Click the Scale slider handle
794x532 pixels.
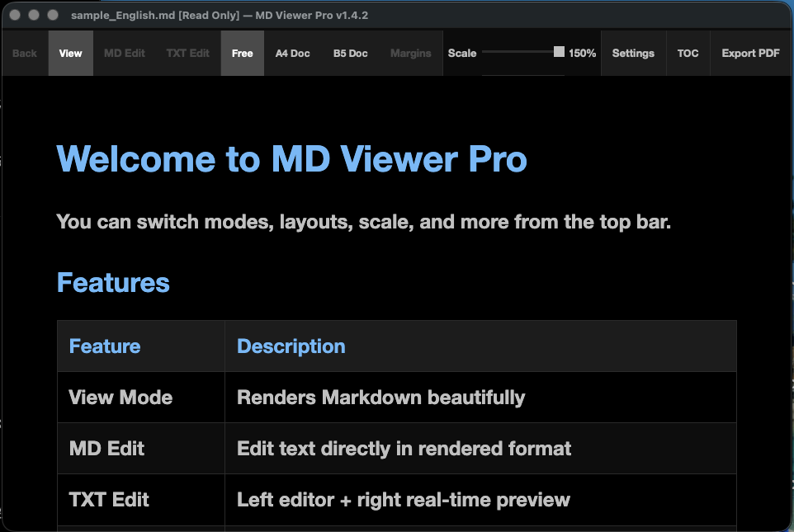[x=559, y=52]
